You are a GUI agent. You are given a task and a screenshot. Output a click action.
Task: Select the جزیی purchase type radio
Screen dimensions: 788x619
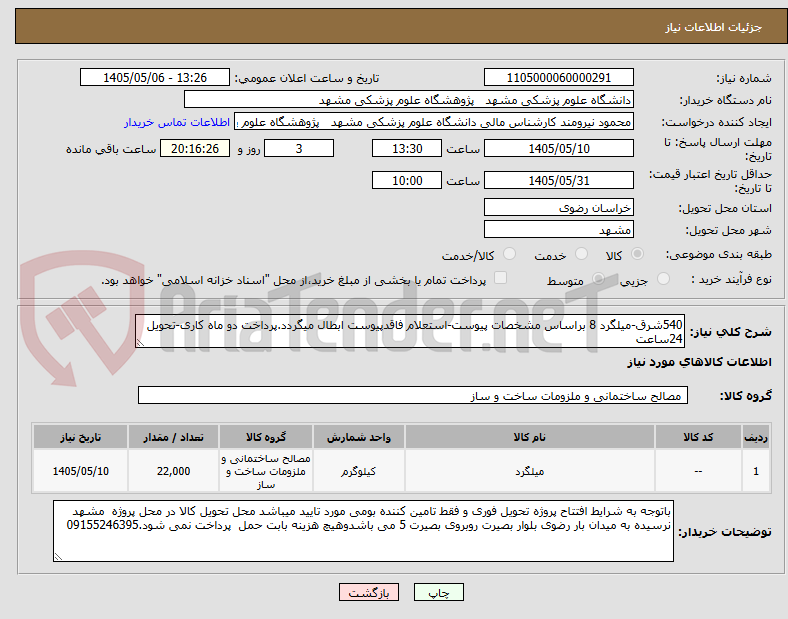[663, 278]
